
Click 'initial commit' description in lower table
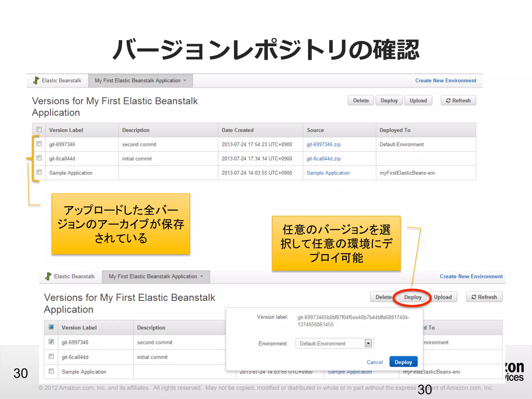click(152, 357)
